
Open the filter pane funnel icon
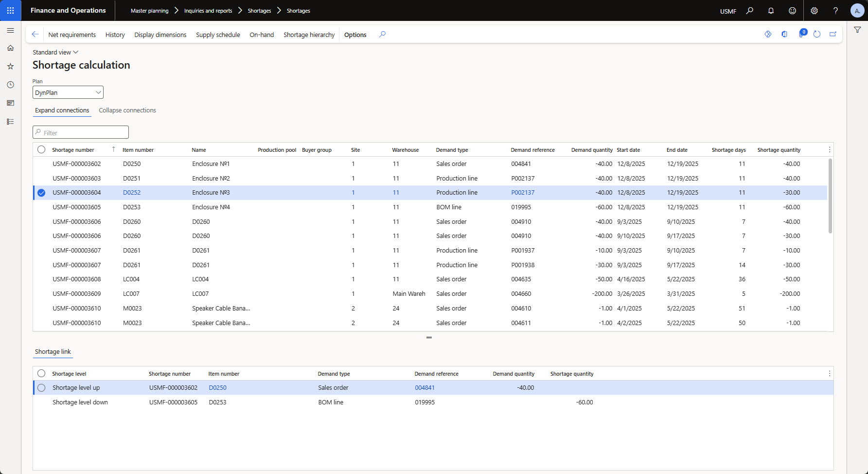[857, 30]
